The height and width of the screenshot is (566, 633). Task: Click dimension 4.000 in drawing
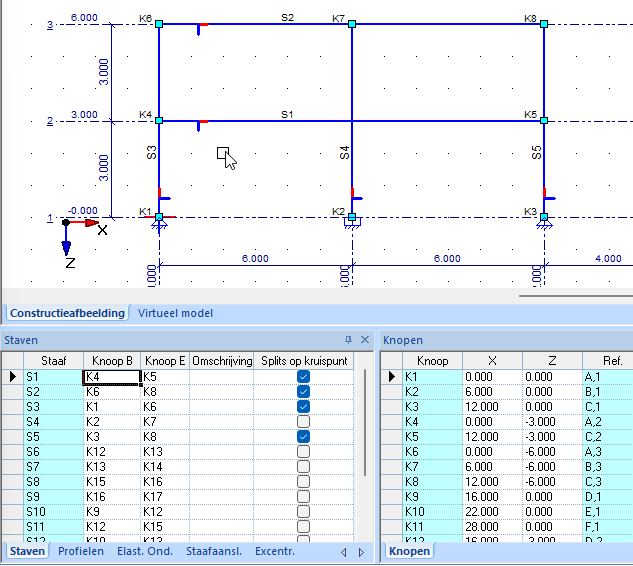(x=608, y=258)
